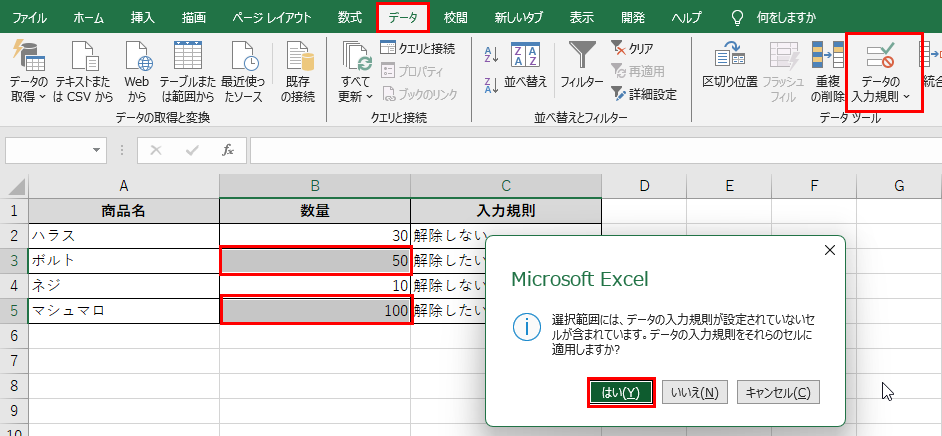Image resolution: width=942 pixels, height=436 pixels.
Task: Sort ascending with the A-Z icon
Action: pos(491,54)
